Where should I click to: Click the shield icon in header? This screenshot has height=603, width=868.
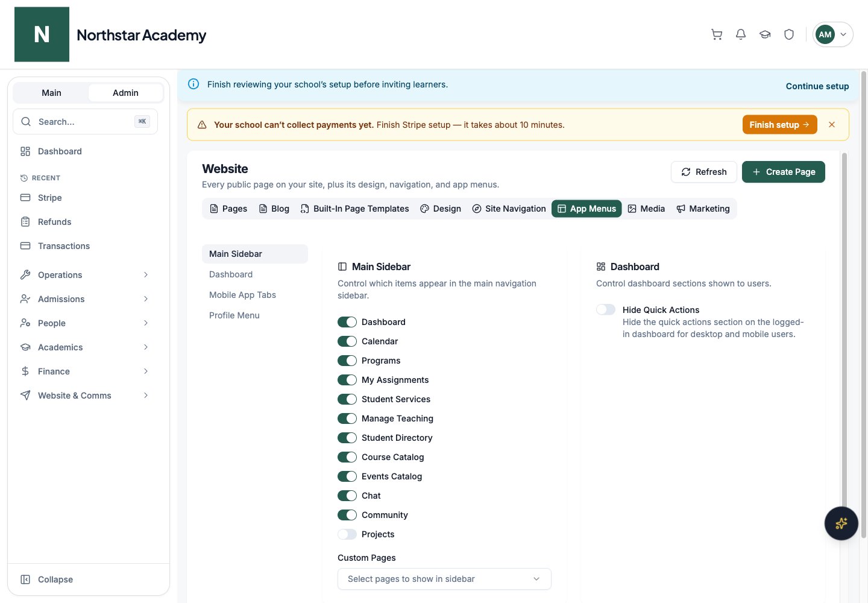(x=789, y=34)
